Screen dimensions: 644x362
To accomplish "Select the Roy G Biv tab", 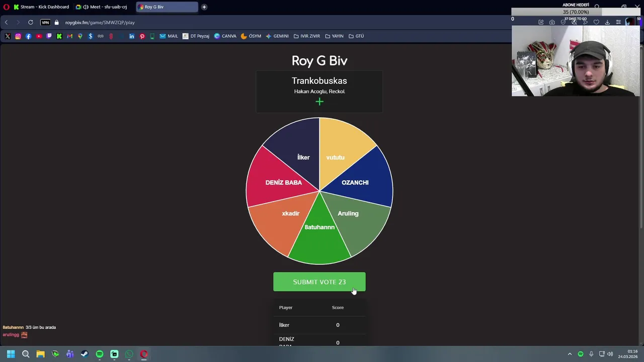I will click(167, 7).
